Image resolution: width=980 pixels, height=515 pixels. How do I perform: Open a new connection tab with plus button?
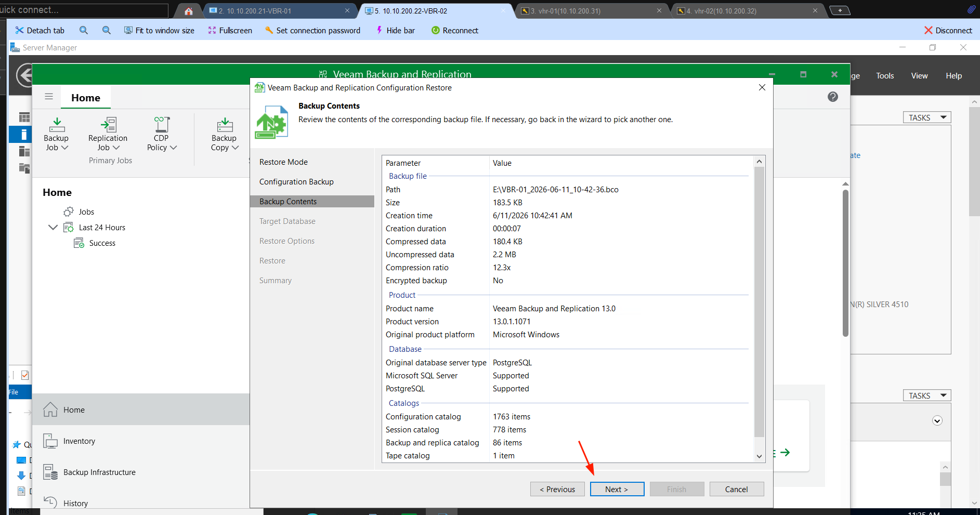click(x=840, y=10)
